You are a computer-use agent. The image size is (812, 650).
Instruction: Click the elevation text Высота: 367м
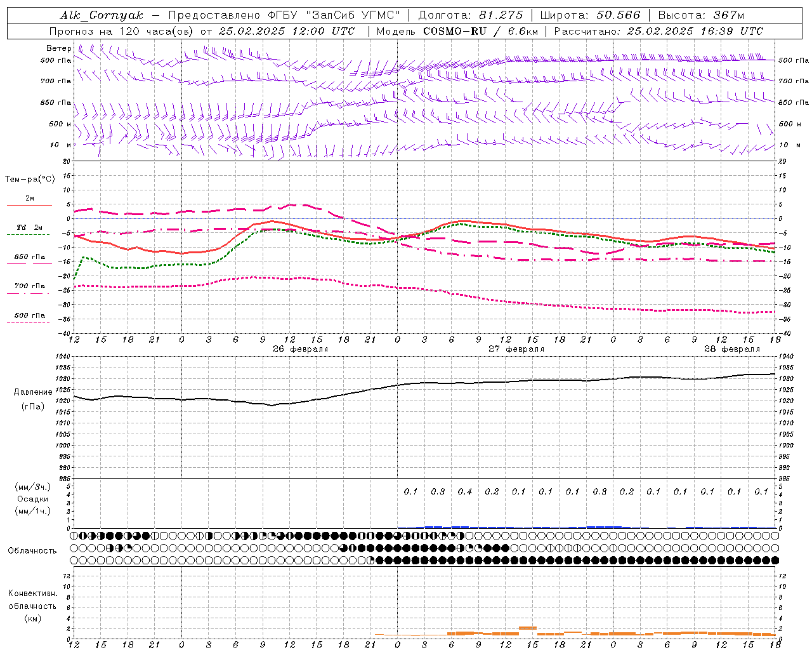point(701,15)
